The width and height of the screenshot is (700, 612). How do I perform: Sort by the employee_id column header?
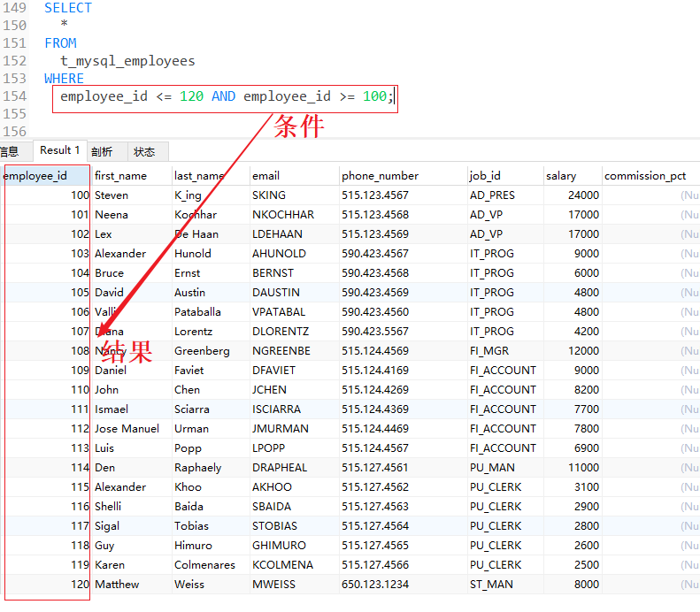pos(46,176)
